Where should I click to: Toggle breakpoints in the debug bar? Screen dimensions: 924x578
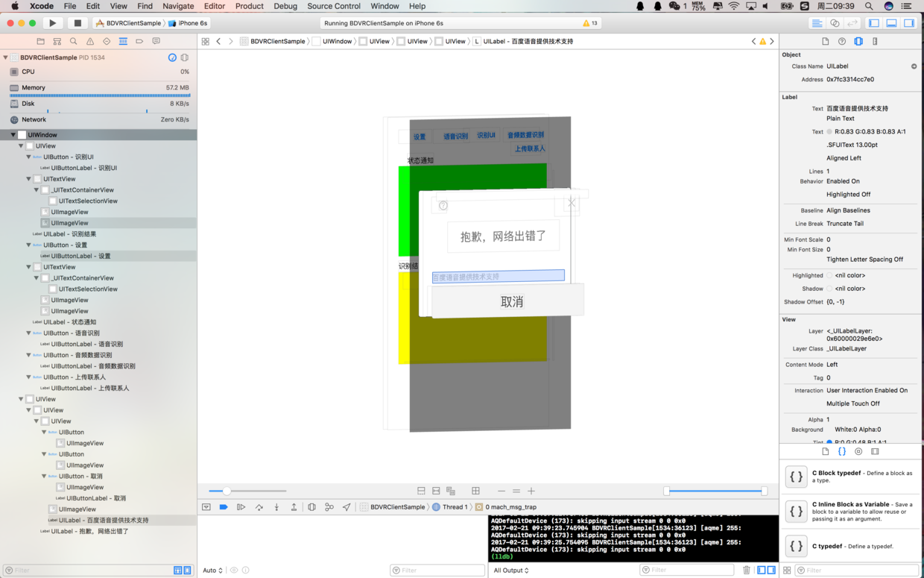point(224,506)
